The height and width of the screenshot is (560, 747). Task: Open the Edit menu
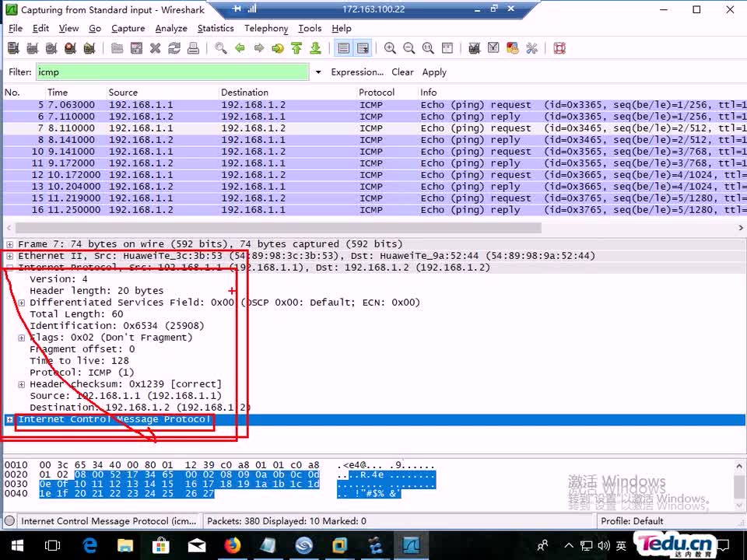[40, 28]
